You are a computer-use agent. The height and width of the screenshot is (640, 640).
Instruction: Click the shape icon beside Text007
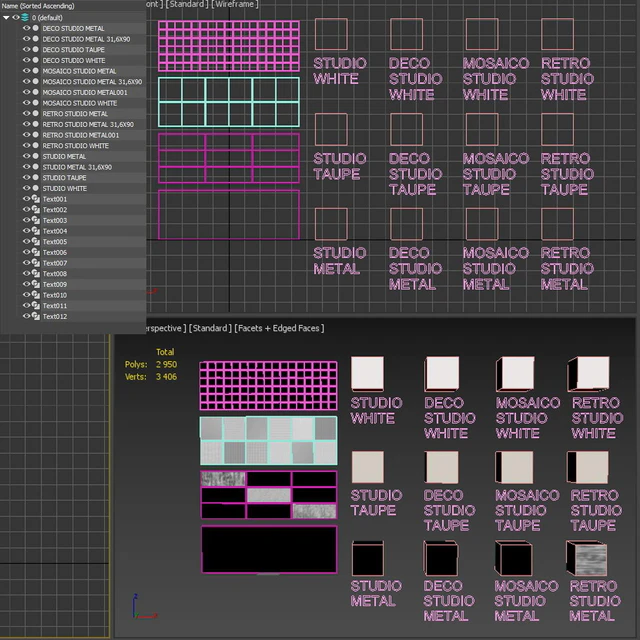36,263
